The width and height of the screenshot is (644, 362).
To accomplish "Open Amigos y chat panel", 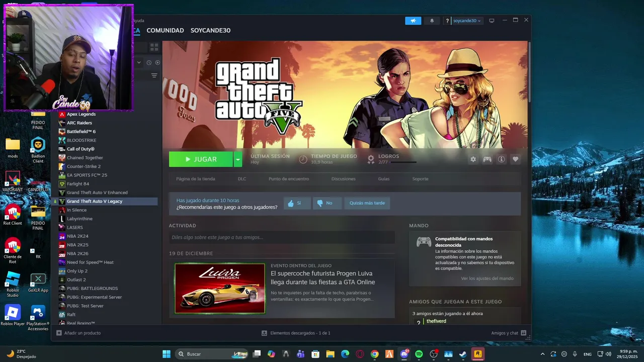I will (x=509, y=333).
